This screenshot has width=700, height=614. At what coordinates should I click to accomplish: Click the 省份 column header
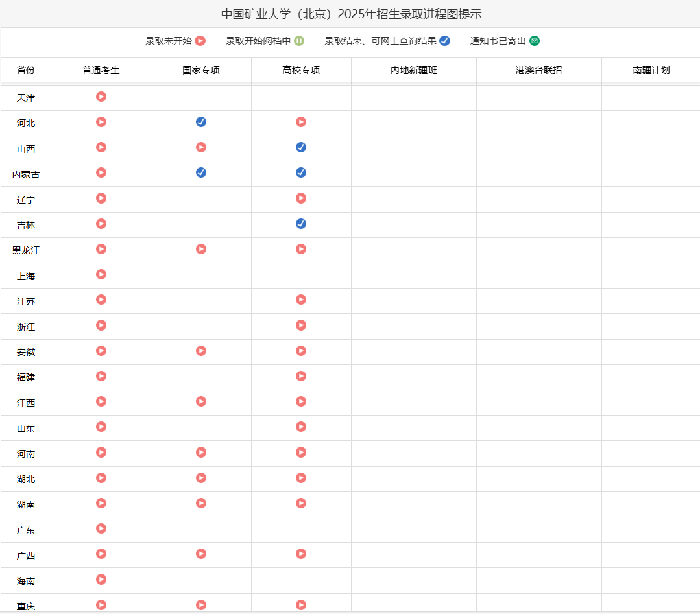coord(26,70)
